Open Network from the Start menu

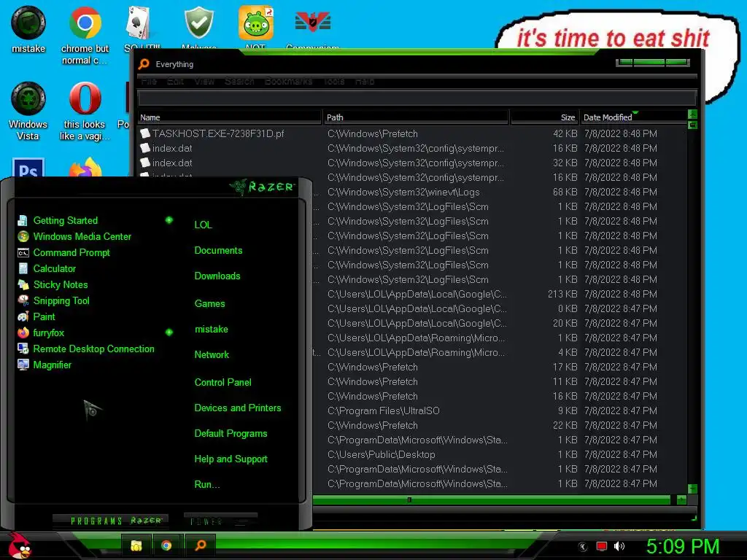click(212, 355)
